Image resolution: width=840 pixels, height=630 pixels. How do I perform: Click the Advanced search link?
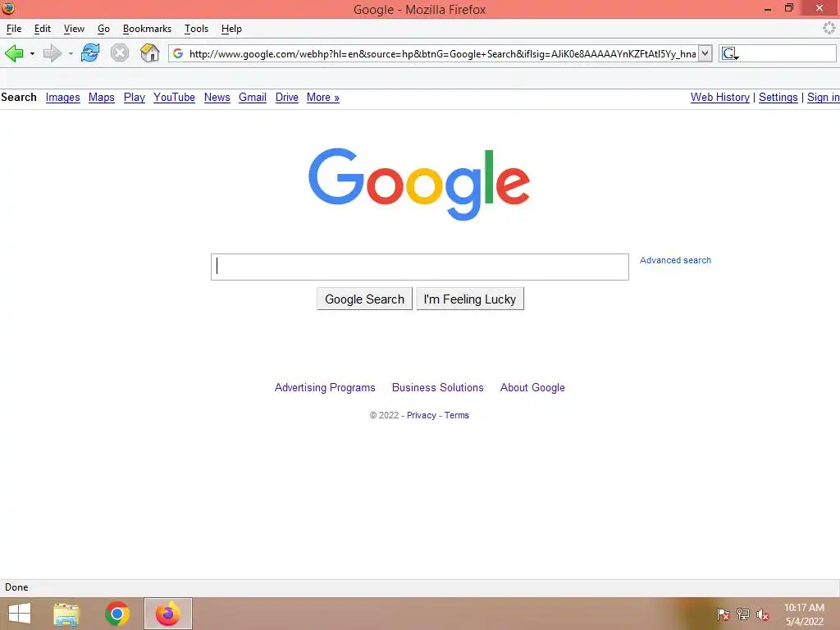pyautogui.click(x=675, y=260)
